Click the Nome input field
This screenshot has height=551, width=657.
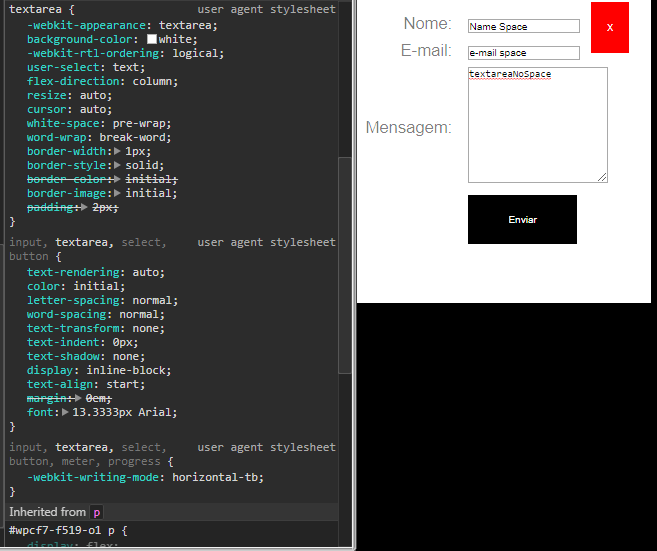point(524,26)
